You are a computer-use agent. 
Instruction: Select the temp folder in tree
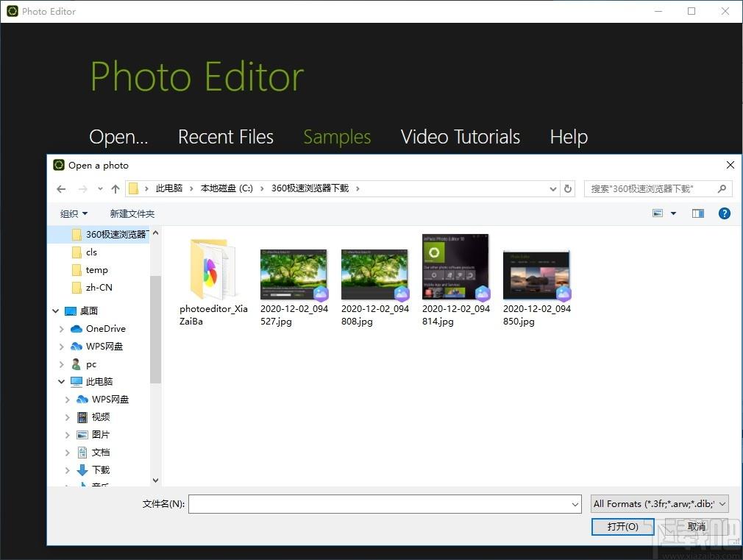pos(90,270)
